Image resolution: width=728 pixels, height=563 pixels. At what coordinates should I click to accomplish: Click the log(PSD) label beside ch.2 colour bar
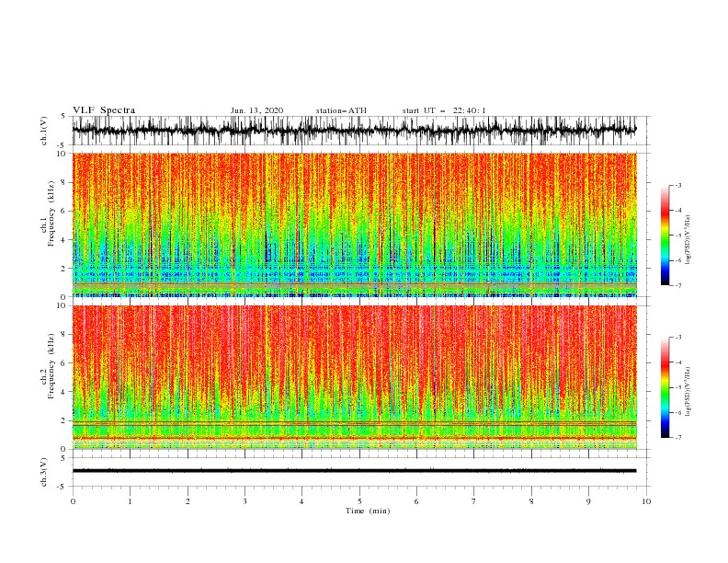688,391
